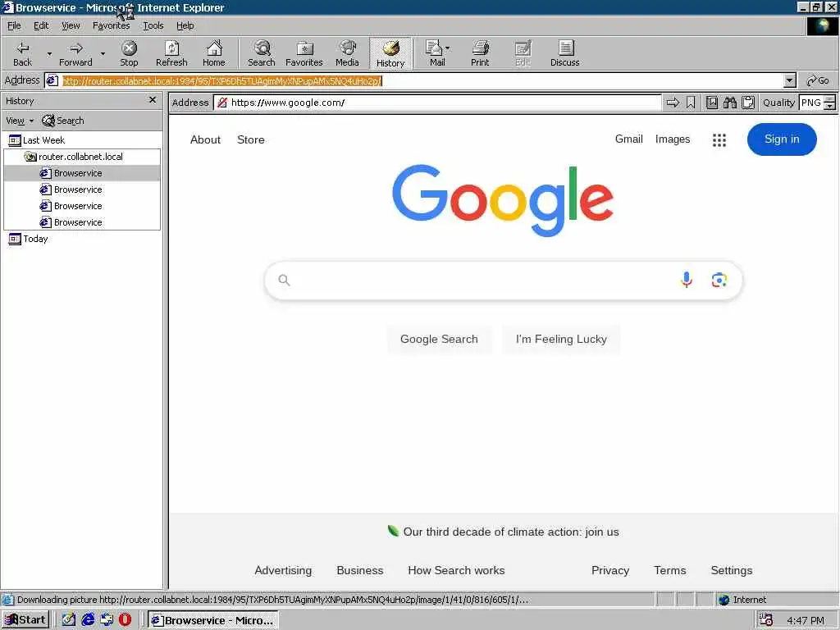The height and width of the screenshot is (630, 840).
Task: Open the View menu
Action: (71, 25)
